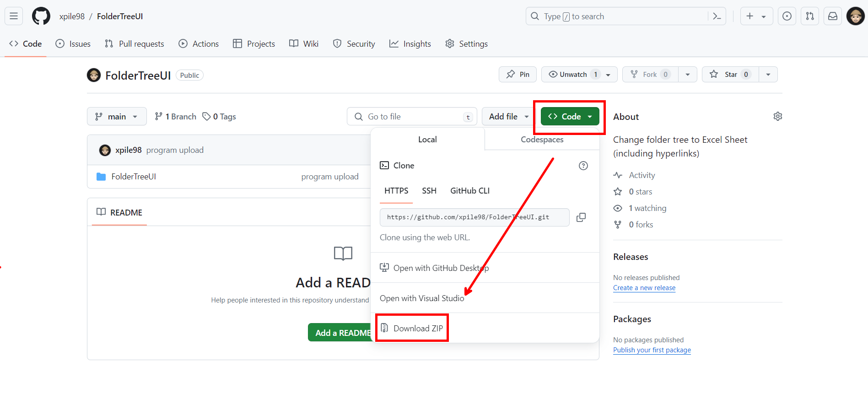Screen dimensions: 868x394
Task: Click Download ZIP
Action: coord(485,329)
